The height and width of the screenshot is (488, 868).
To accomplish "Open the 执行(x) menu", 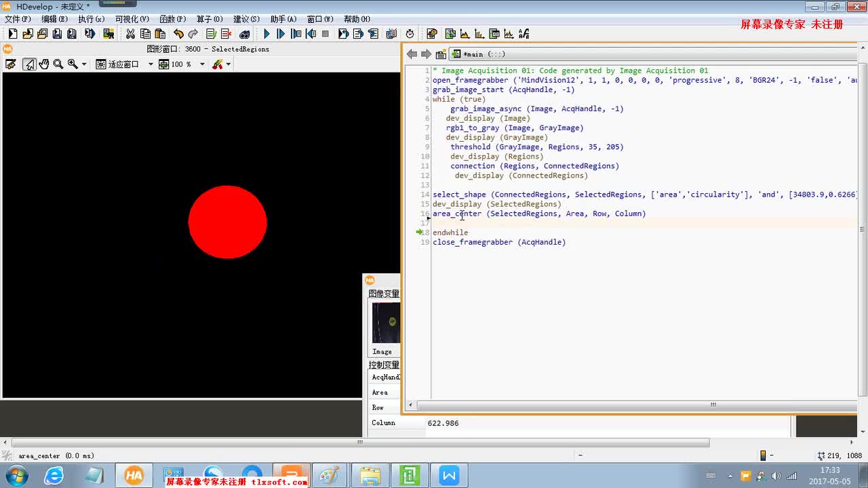I will (91, 19).
